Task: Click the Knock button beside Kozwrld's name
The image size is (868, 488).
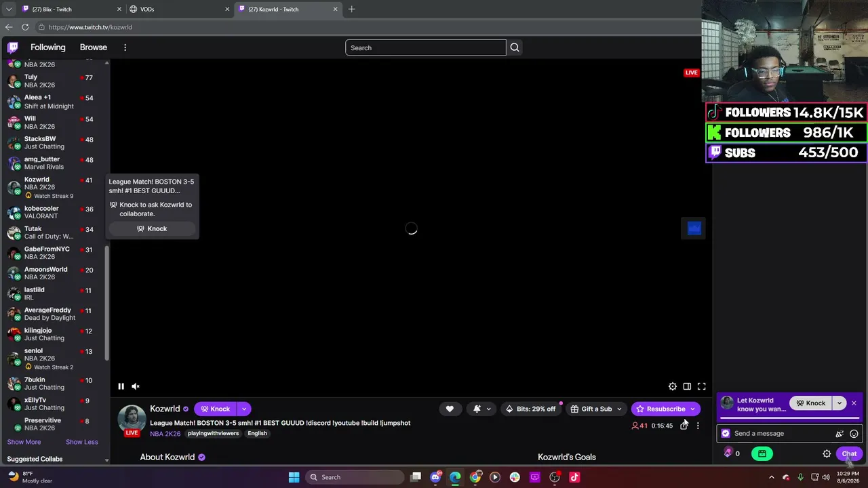Action: pyautogui.click(x=215, y=409)
